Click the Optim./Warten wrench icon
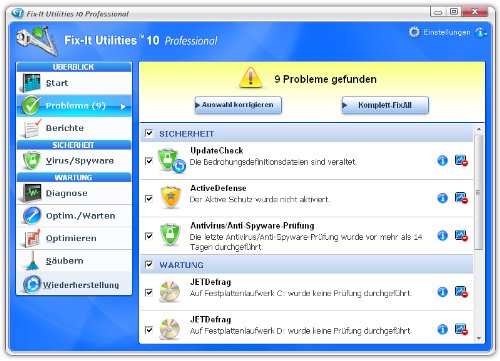500x361 pixels. [32, 216]
